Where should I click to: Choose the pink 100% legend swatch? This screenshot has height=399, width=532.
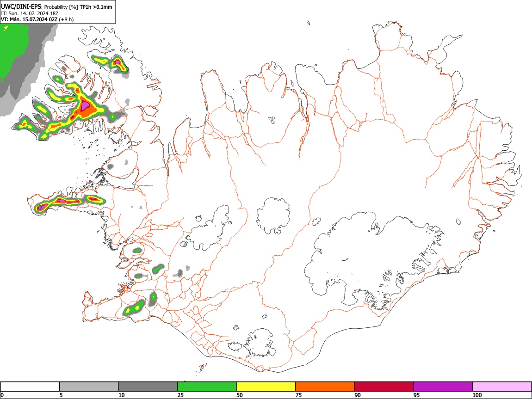click(x=502, y=387)
